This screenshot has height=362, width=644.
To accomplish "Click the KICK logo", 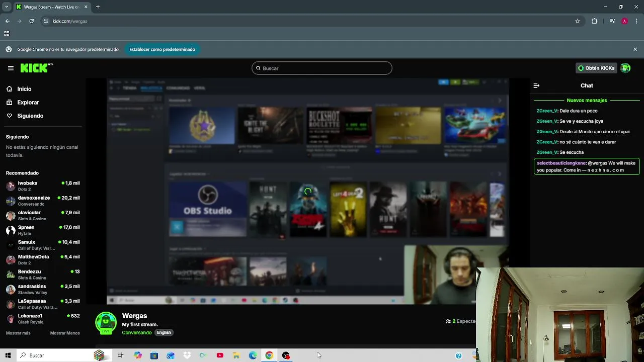I will [x=36, y=68].
